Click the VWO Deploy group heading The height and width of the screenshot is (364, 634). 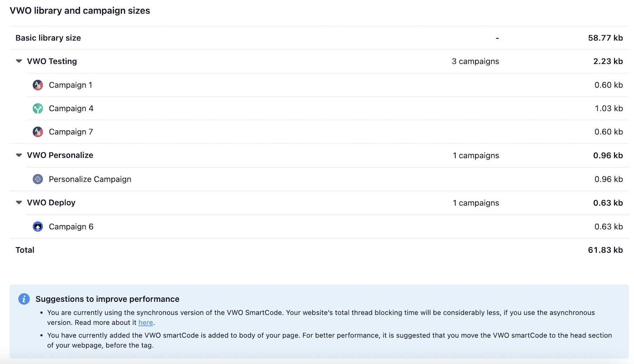[x=51, y=203]
